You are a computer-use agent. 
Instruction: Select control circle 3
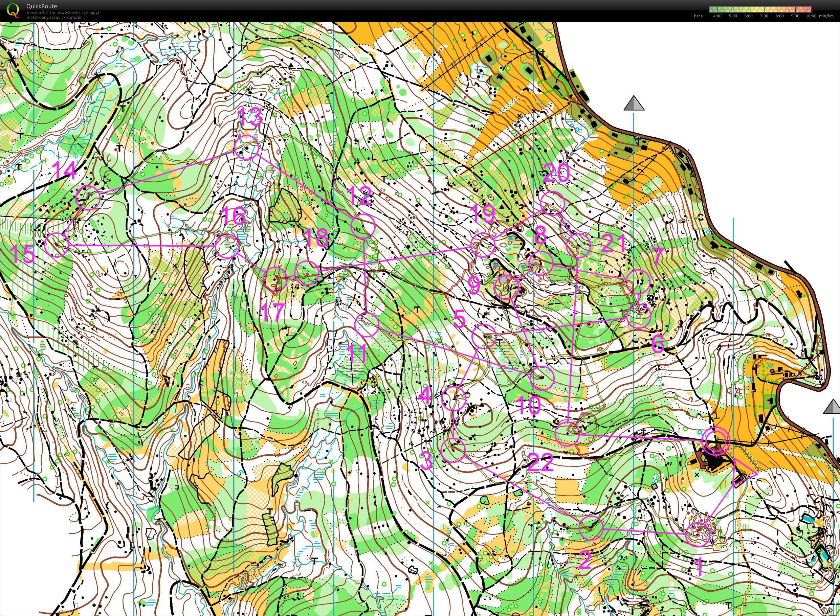[453, 451]
